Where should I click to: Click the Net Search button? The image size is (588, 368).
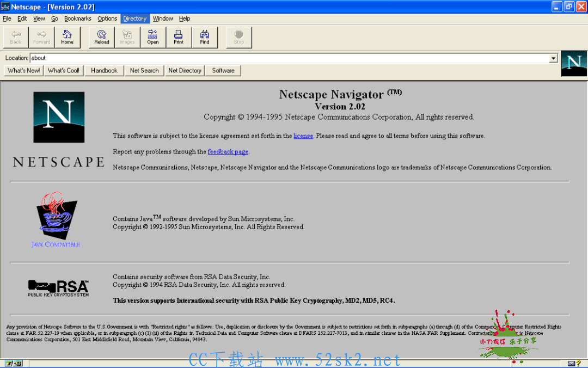[x=144, y=71]
